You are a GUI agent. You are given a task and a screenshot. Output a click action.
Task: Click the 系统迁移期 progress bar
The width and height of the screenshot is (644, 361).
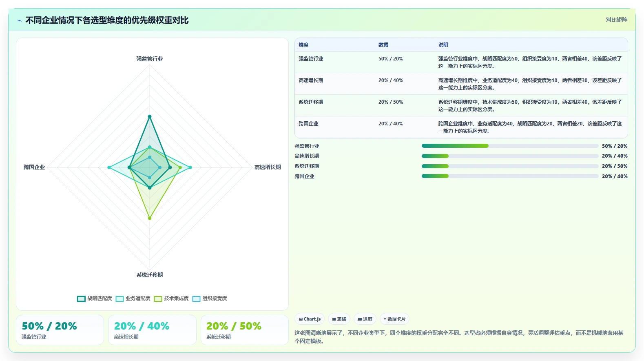[x=510, y=166]
